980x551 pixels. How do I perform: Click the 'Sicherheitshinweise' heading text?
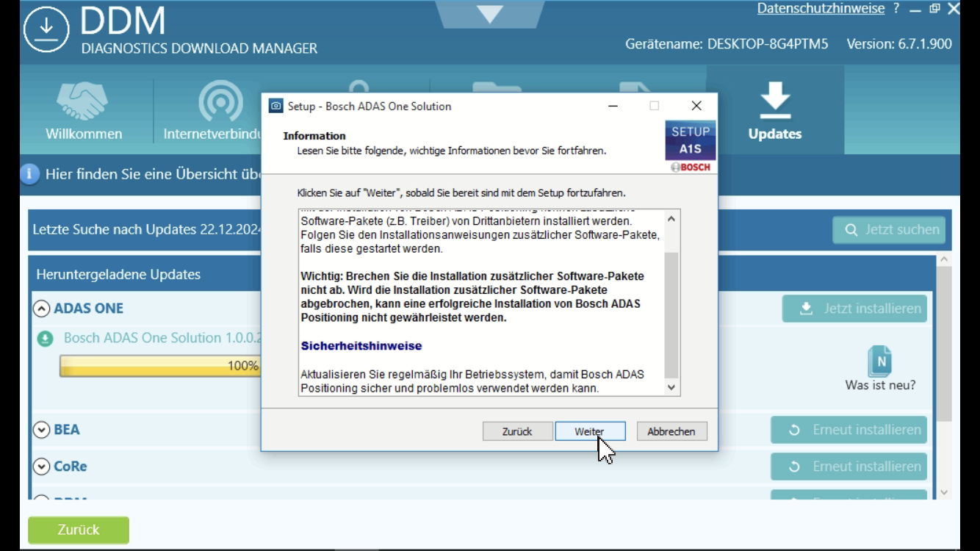(x=361, y=346)
